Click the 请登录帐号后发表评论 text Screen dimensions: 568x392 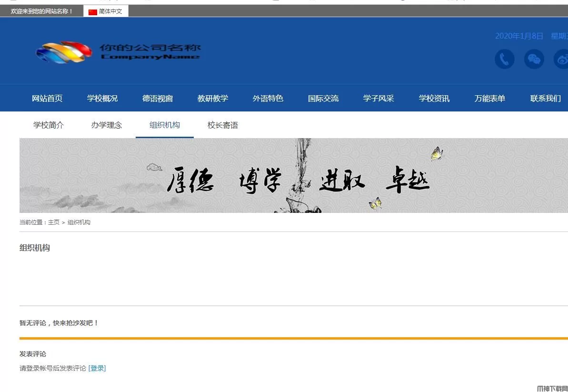click(53, 368)
